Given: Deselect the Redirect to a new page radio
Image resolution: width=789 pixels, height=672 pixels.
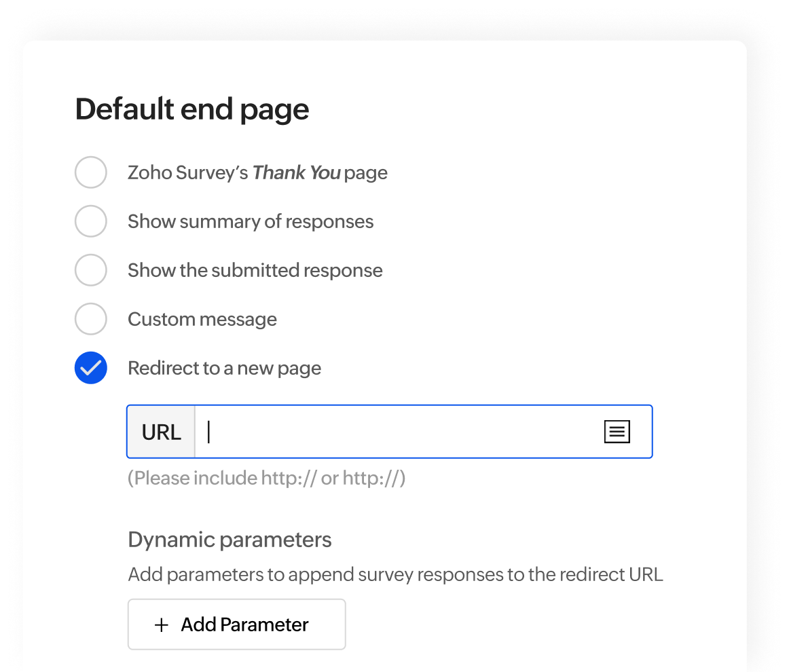Looking at the screenshot, I should [90, 368].
